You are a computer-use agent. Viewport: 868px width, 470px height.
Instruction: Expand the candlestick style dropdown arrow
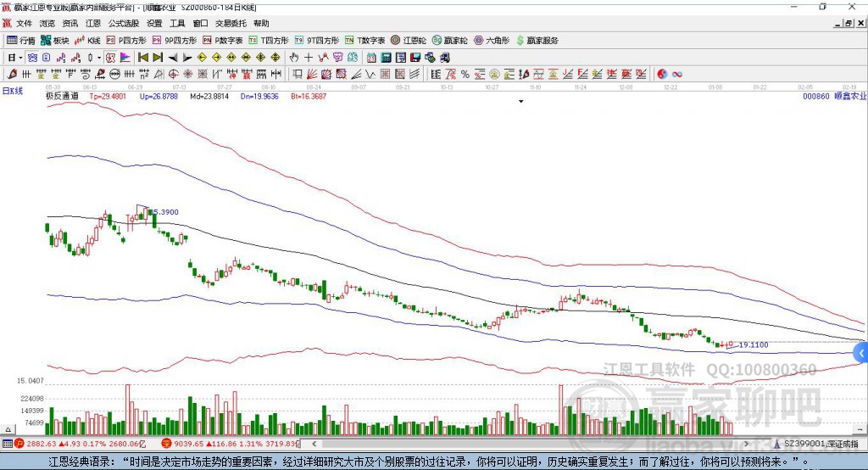click(x=99, y=58)
